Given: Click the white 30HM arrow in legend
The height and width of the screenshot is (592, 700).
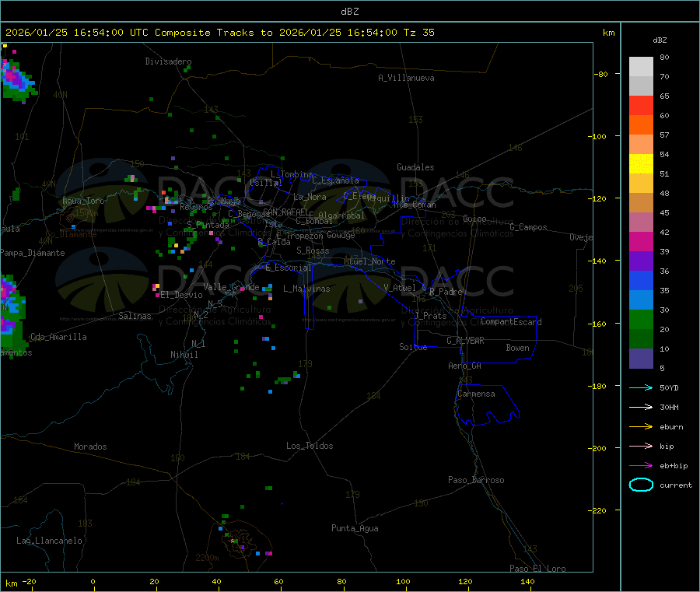Looking at the screenshot, I should 641,407.
